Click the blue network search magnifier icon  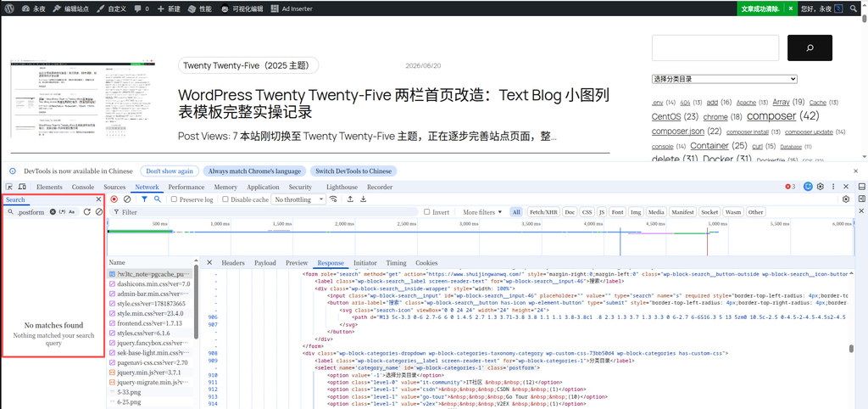[x=157, y=199]
